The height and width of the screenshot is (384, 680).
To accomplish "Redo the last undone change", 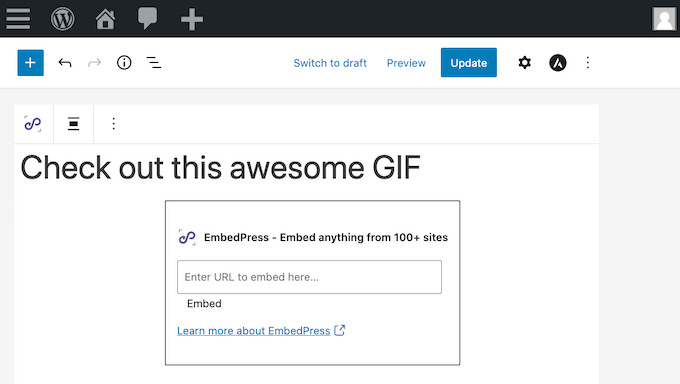I will (x=94, y=63).
